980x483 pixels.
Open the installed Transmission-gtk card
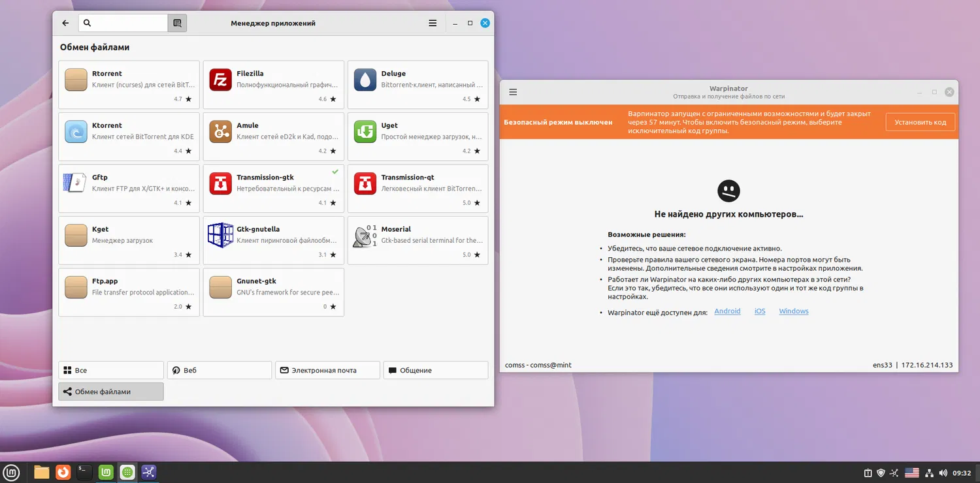[274, 189]
